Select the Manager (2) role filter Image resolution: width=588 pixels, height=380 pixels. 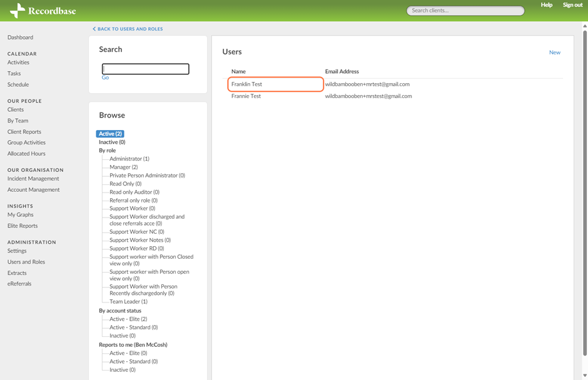coord(123,167)
